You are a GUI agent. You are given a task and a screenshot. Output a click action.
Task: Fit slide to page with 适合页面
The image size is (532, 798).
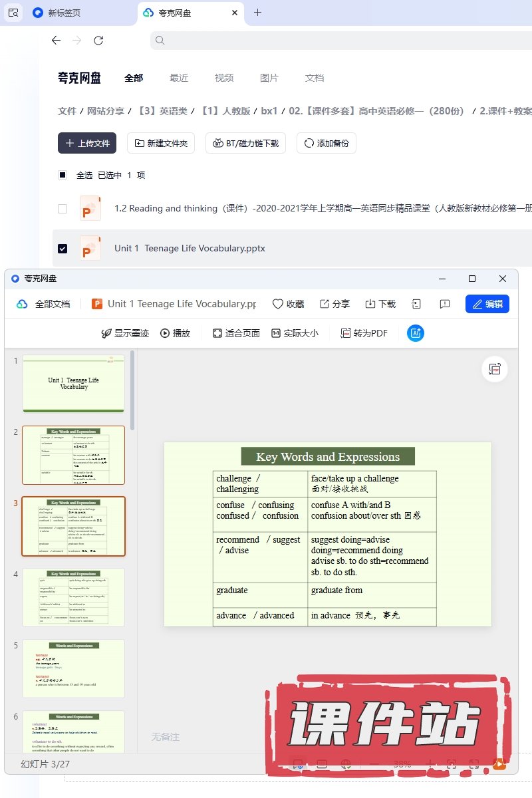tap(236, 333)
